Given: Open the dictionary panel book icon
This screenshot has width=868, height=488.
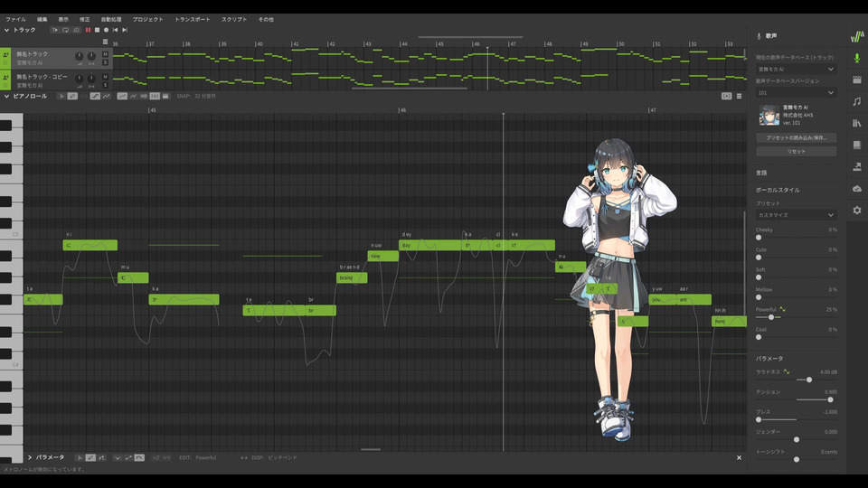Looking at the screenshot, I should click(x=857, y=145).
